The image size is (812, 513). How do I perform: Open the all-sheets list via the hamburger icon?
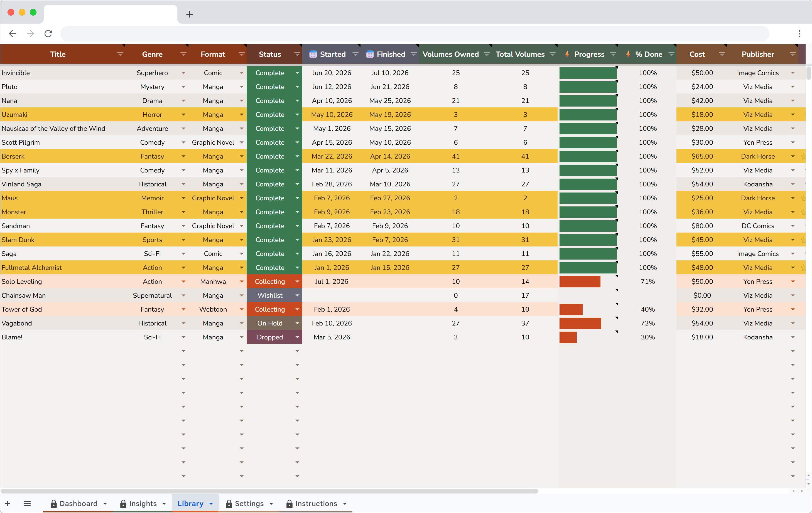click(x=27, y=503)
